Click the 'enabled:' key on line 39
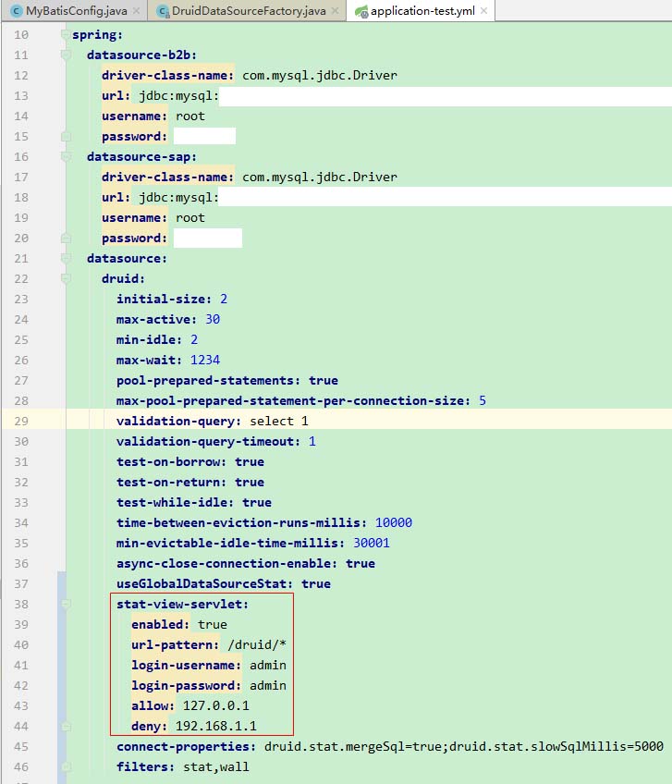This screenshot has width=672, height=784. pyautogui.click(x=161, y=624)
